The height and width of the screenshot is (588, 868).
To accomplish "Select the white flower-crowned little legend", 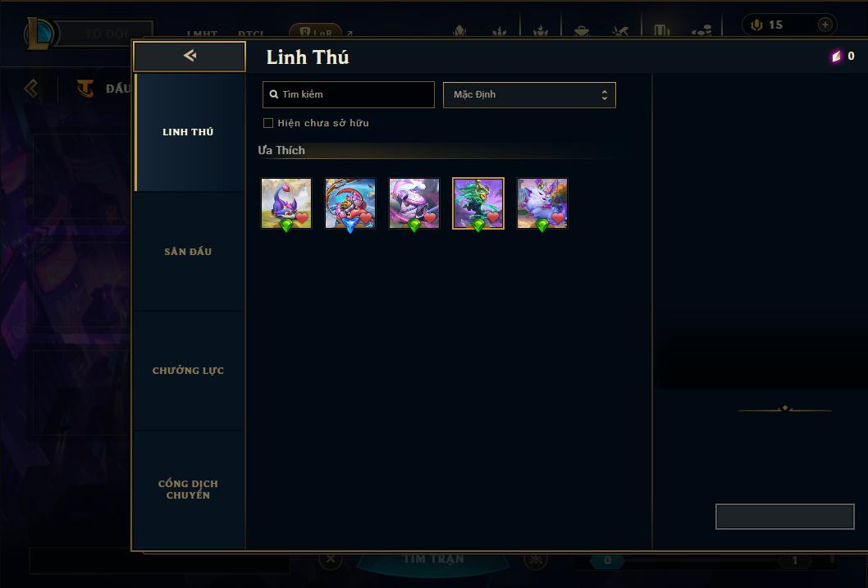I will coord(542,203).
